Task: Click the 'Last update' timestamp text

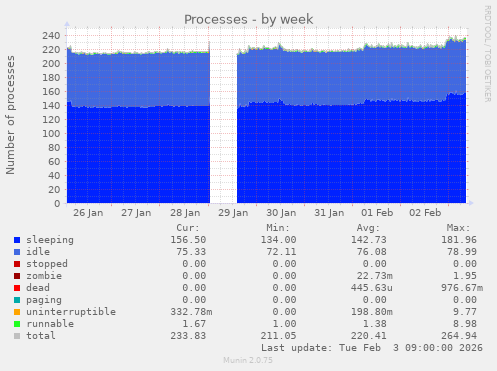Action: point(372,348)
